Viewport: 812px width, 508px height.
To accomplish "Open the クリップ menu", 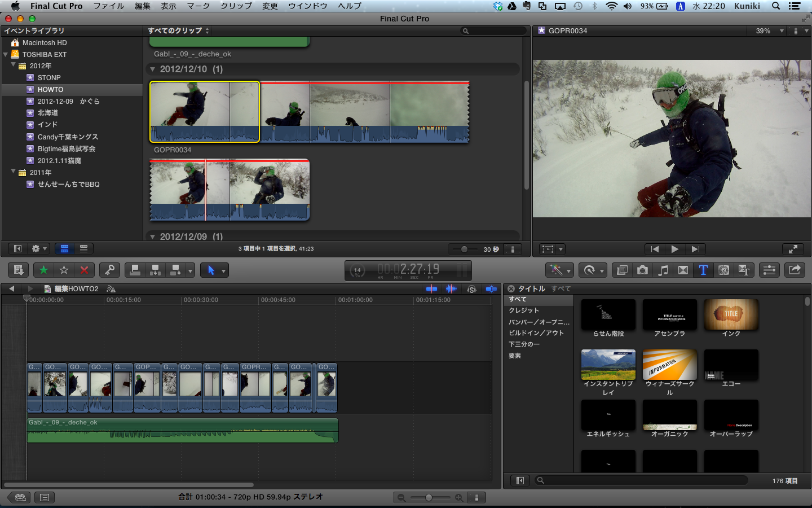I will click(236, 6).
